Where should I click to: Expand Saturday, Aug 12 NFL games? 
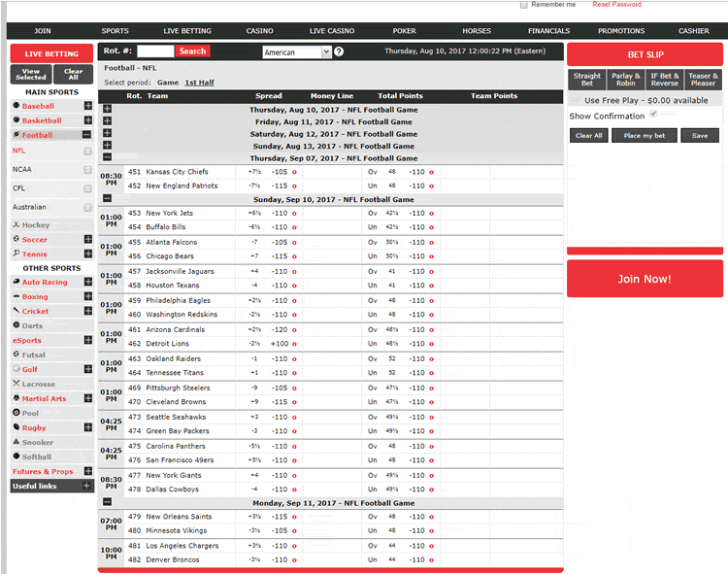pos(107,133)
